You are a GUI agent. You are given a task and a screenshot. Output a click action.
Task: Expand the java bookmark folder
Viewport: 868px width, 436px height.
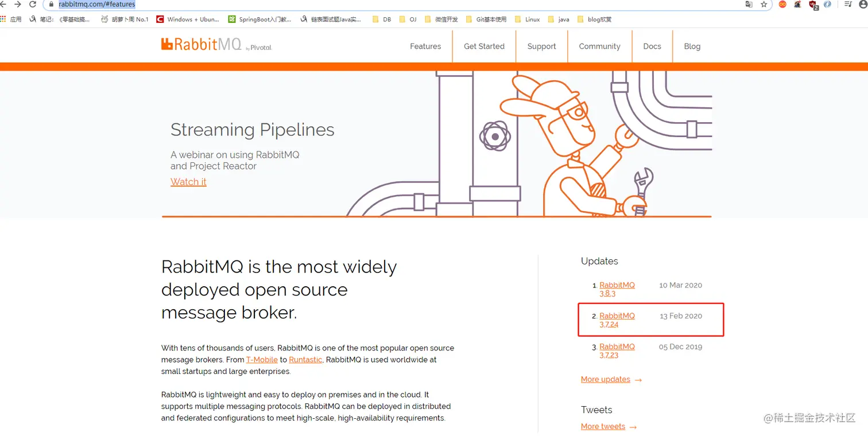click(559, 19)
